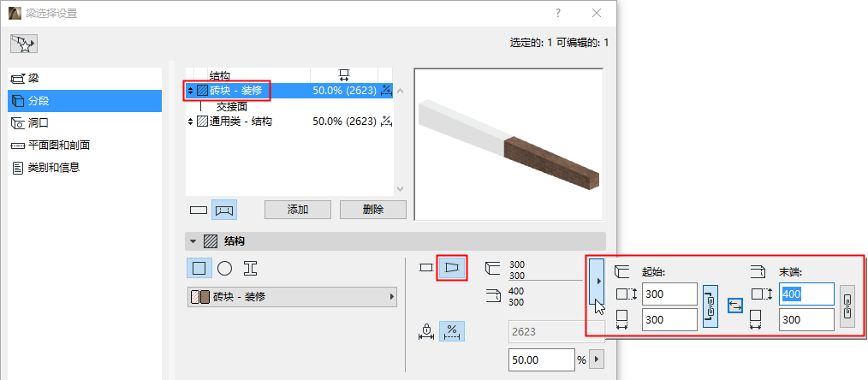Toggle the 末端 height-width chain link
Viewport: 868px width, 380px height.
847,306
